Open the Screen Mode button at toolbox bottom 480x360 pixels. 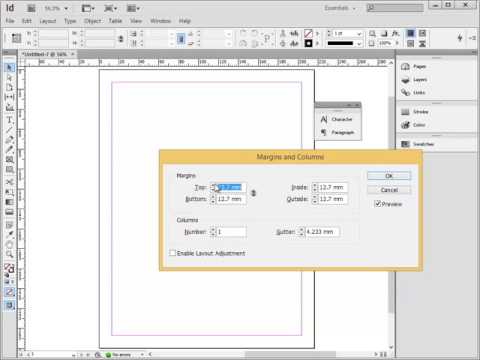[x=9, y=305]
